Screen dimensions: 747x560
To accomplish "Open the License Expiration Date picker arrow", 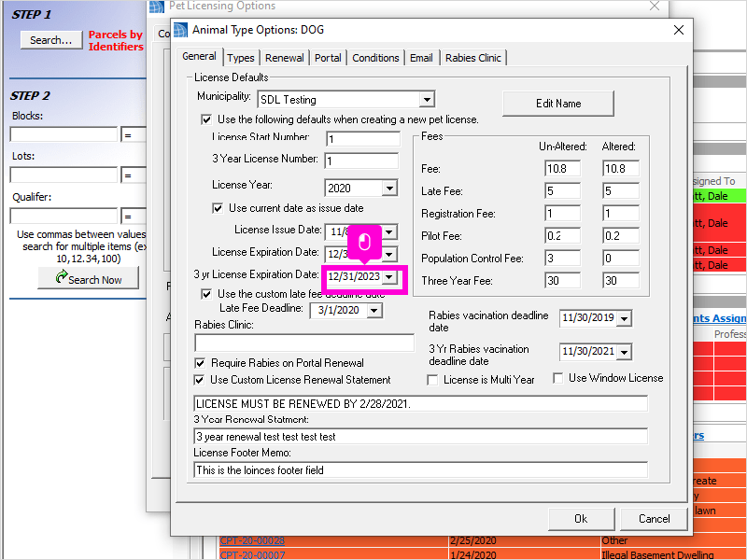I will tap(389, 254).
